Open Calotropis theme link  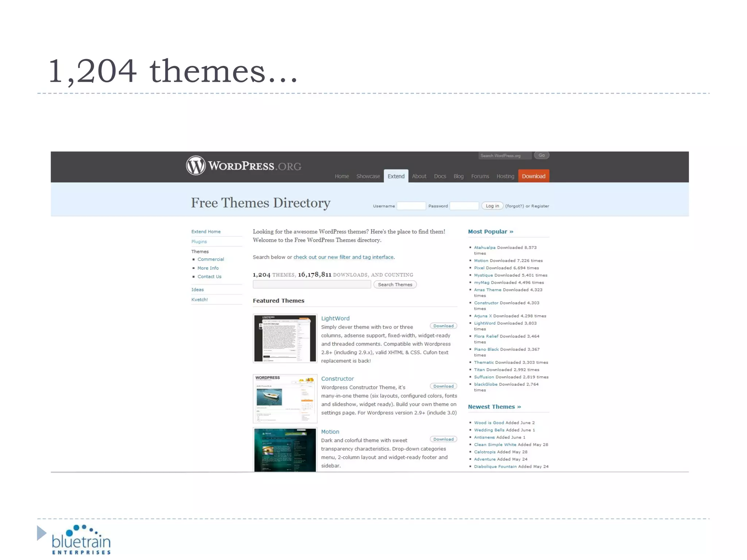(x=485, y=452)
